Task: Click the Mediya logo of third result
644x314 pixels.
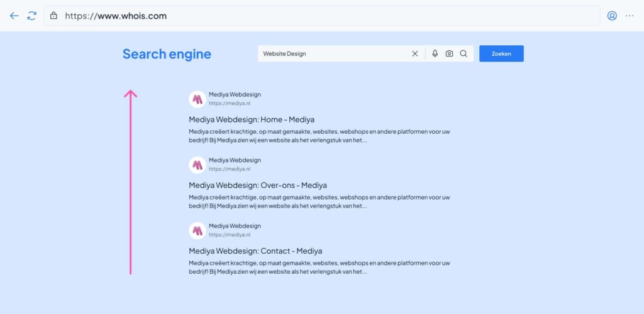Action: point(197,230)
